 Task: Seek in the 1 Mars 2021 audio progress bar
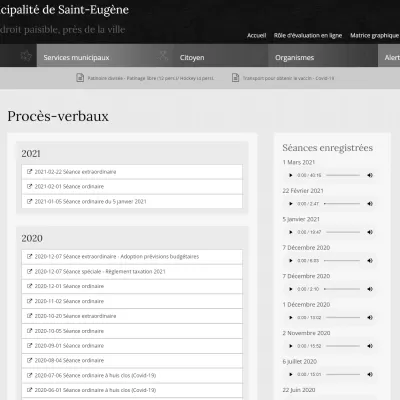click(343, 175)
